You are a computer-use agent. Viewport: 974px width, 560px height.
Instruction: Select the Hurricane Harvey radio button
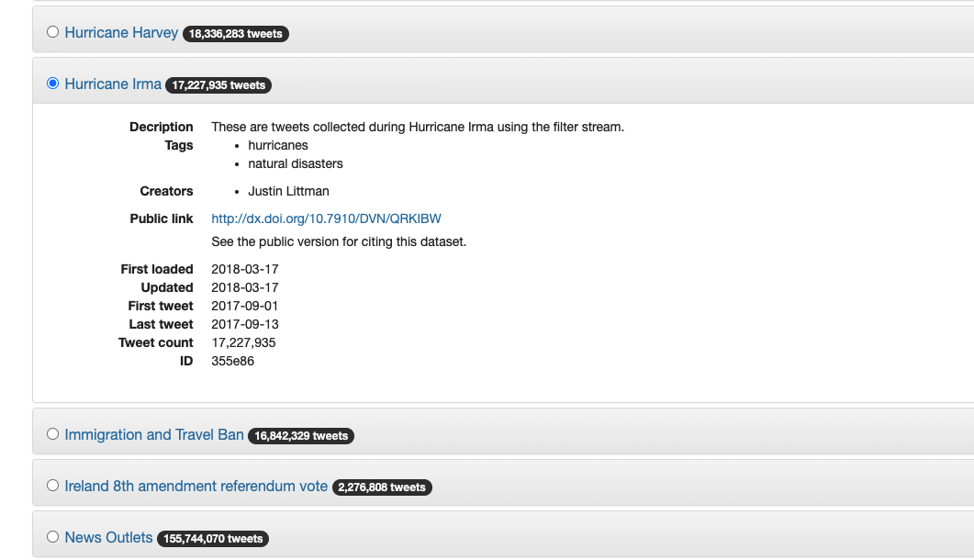(52, 31)
